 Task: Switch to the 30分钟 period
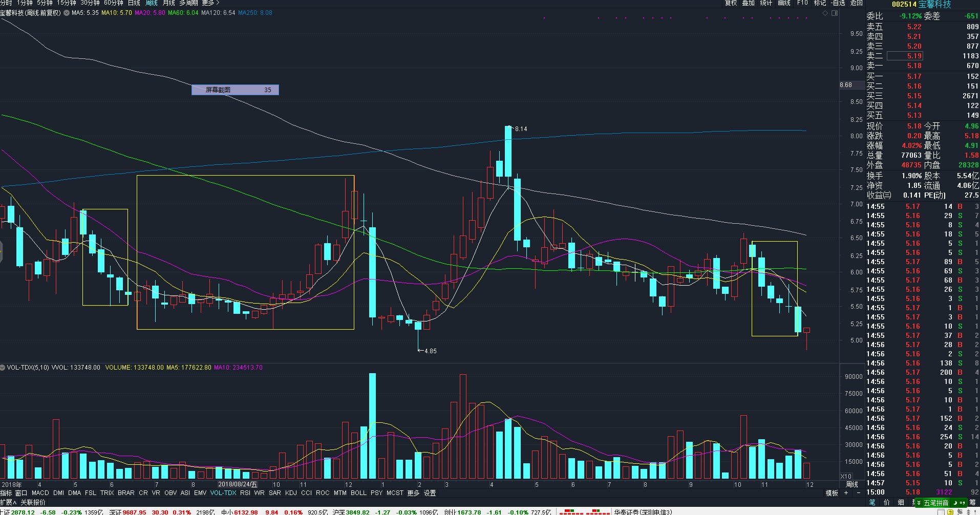[90, 3]
